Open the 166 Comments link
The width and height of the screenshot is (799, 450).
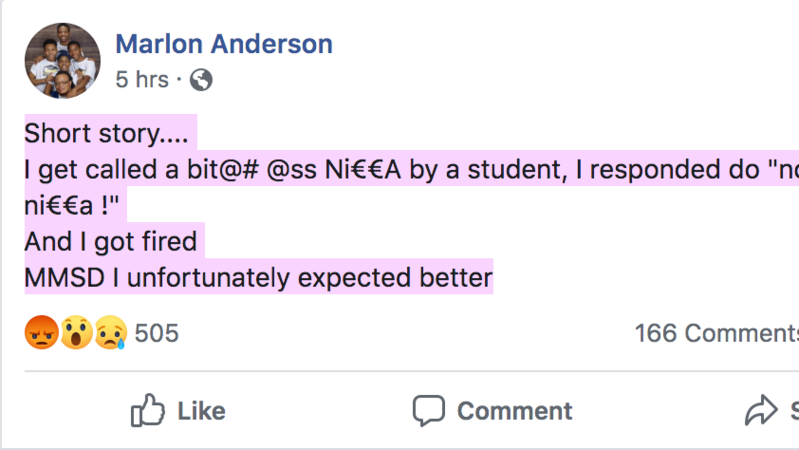[716, 332]
